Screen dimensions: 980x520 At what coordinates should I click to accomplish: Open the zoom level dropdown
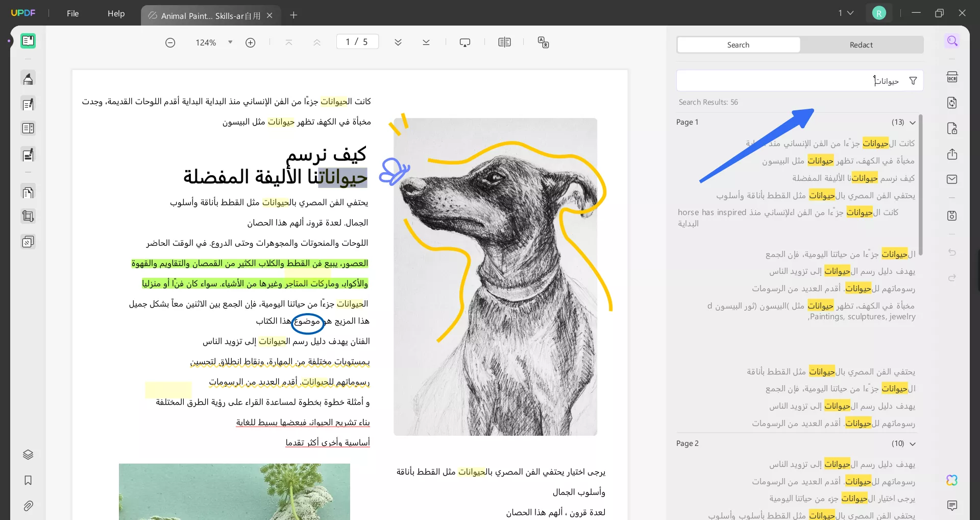tap(230, 42)
